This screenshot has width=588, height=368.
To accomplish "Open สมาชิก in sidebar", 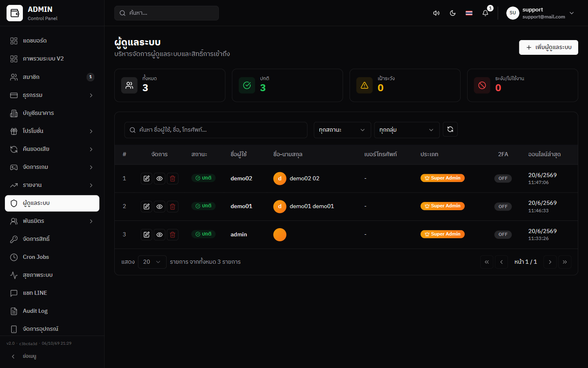I will point(52,77).
